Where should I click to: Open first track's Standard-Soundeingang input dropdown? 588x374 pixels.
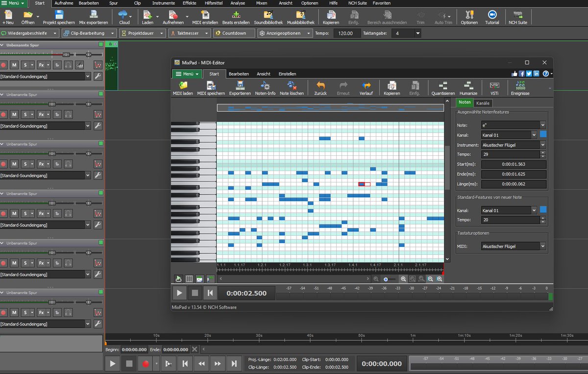click(x=46, y=76)
